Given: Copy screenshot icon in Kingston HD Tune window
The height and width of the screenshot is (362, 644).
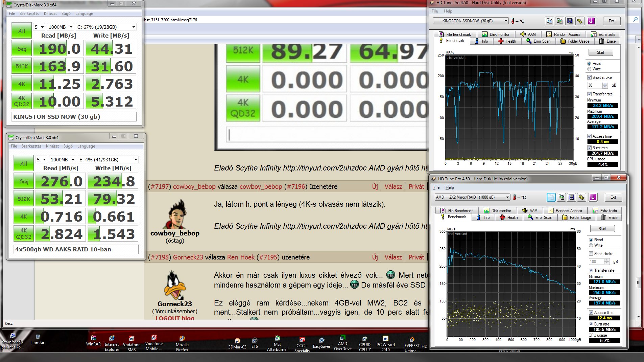Looking at the screenshot, I should (559, 21).
